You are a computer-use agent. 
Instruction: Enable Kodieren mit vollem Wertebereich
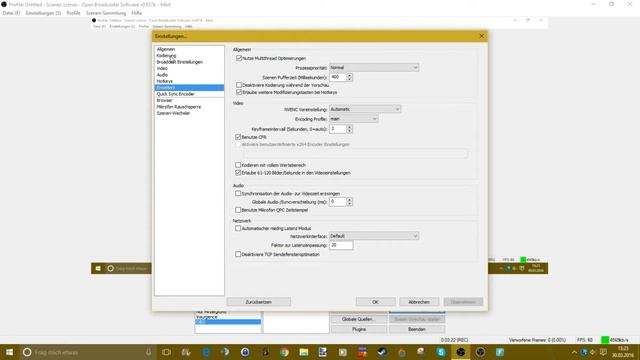(238, 165)
